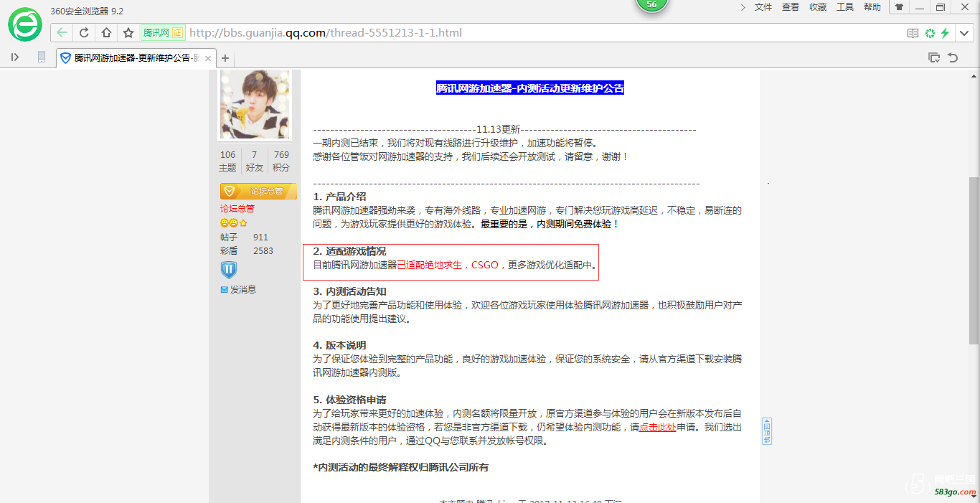Click the 帖子 911 stat row
The width and height of the screenshot is (980, 503).
tap(244, 238)
